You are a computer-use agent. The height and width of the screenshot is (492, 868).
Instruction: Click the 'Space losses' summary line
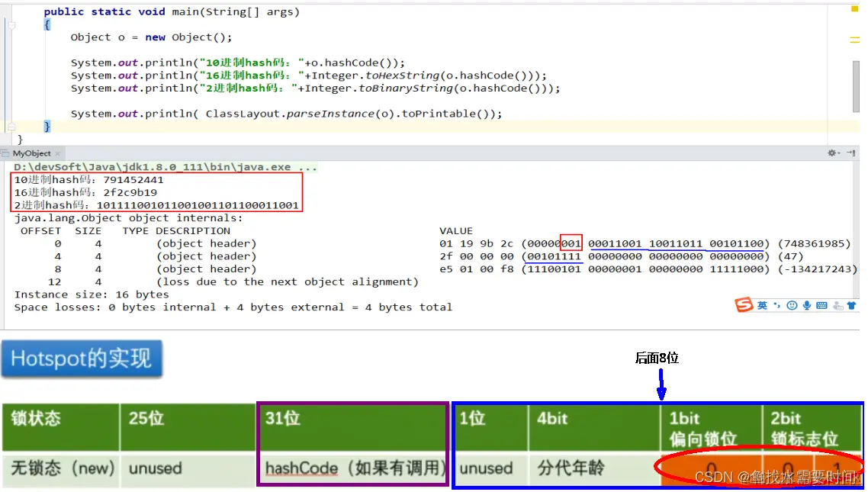(233, 307)
